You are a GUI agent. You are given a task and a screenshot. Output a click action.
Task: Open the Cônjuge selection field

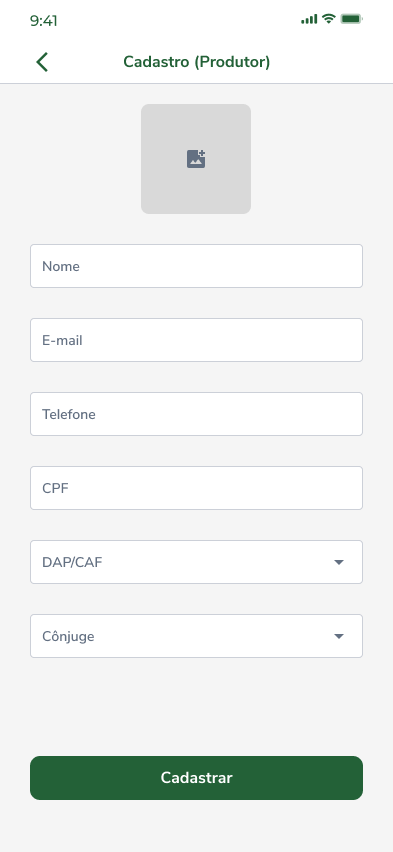coord(196,636)
